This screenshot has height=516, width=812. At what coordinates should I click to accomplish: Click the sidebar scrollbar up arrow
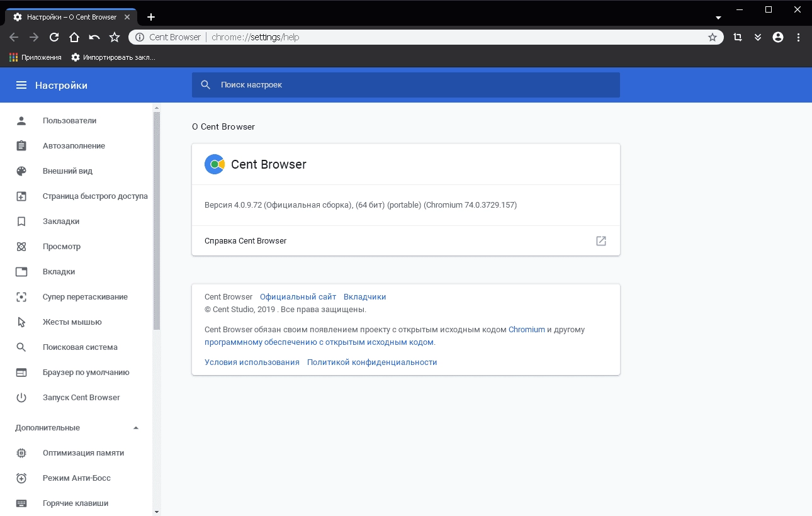[x=157, y=108]
